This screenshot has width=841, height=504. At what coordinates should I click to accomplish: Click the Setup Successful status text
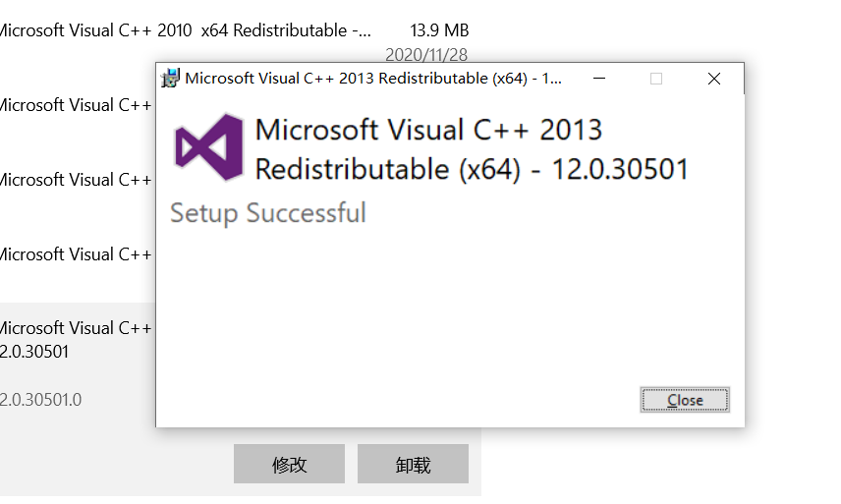pos(268,213)
